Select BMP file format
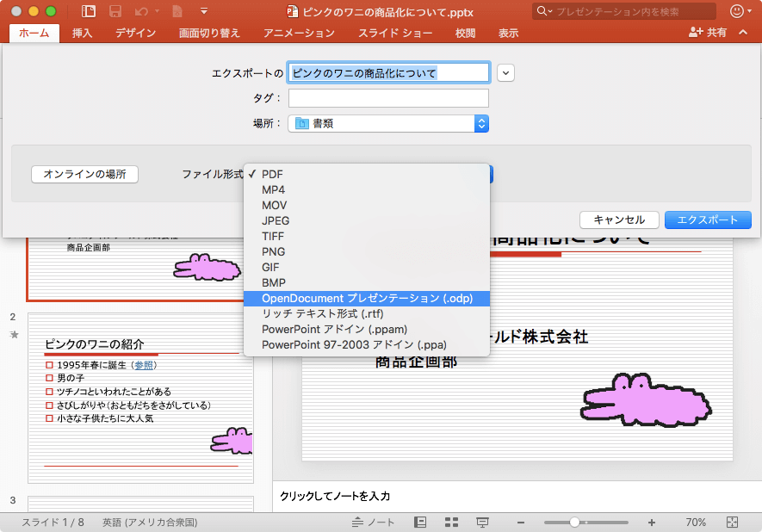This screenshot has width=762, height=532. pyautogui.click(x=367, y=282)
